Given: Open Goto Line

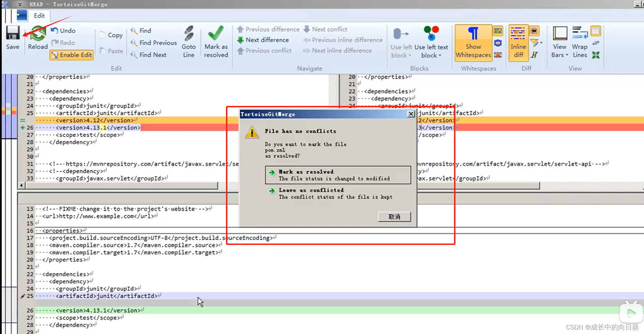Looking at the screenshot, I should [x=189, y=41].
